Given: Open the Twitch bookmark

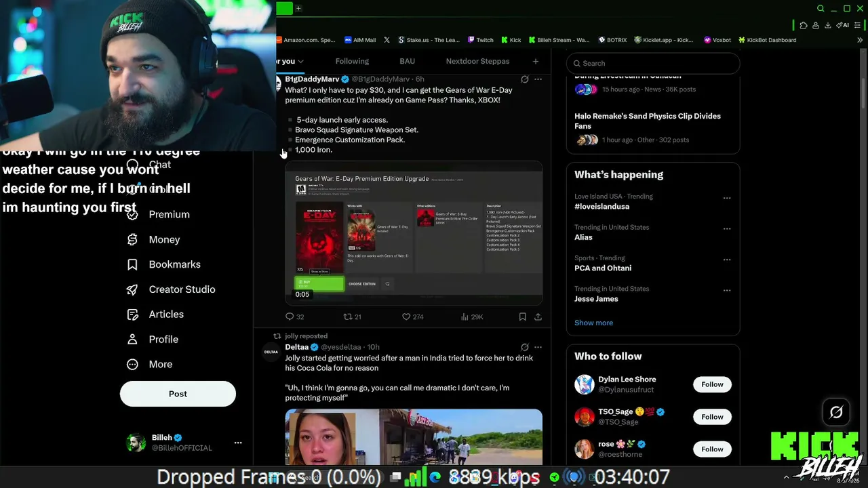Looking at the screenshot, I should (x=480, y=40).
